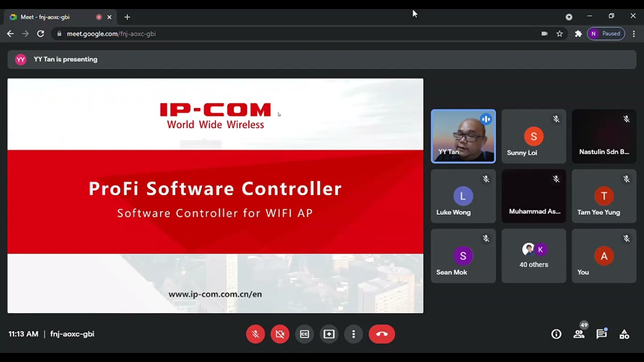
Task: Select the You self-view tile
Action: tap(604, 256)
